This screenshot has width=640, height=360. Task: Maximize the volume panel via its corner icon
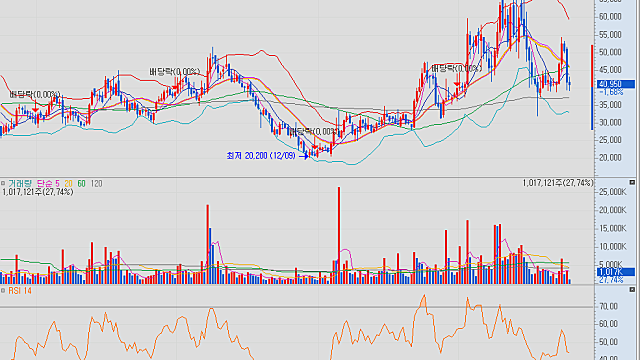(632, 182)
